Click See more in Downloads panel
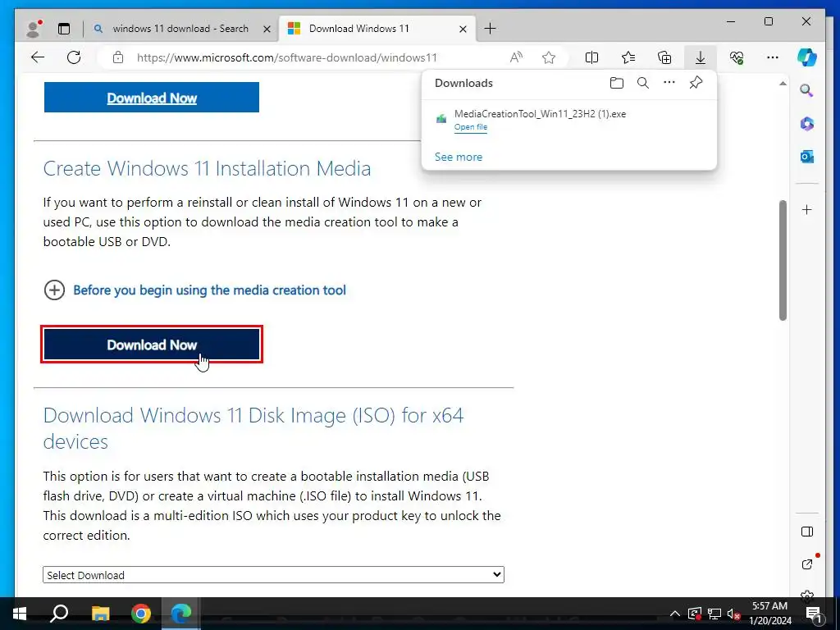This screenshot has height=630, width=840. [x=459, y=157]
